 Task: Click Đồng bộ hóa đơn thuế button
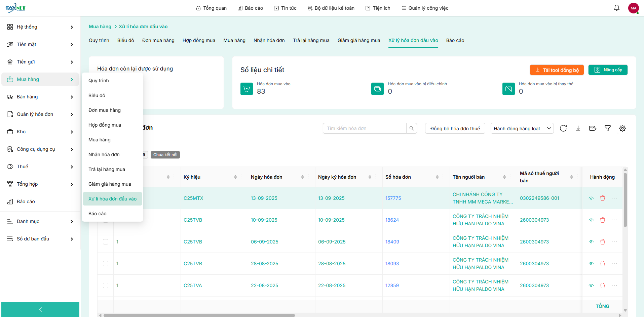pyautogui.click(x=455, y=128)
